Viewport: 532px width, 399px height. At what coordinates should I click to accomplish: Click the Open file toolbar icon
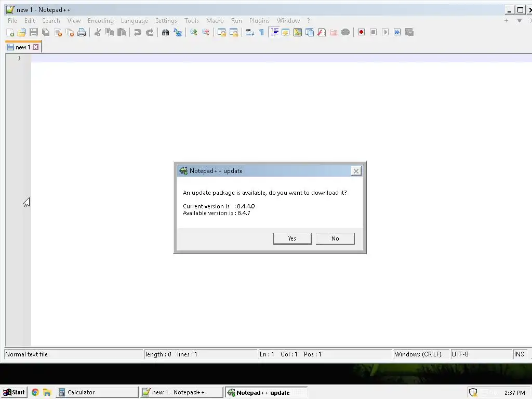coord(22,32)
